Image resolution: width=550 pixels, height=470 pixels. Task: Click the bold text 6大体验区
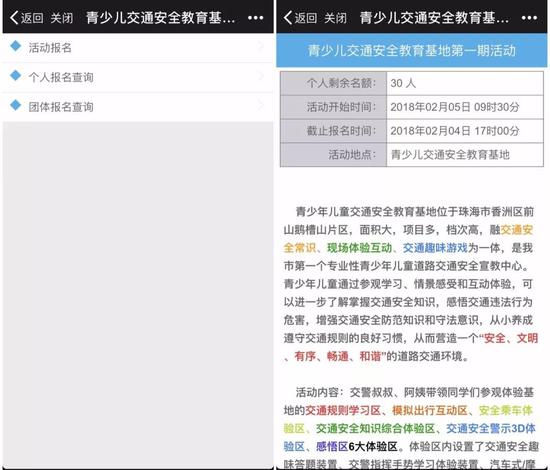(373, 446)
